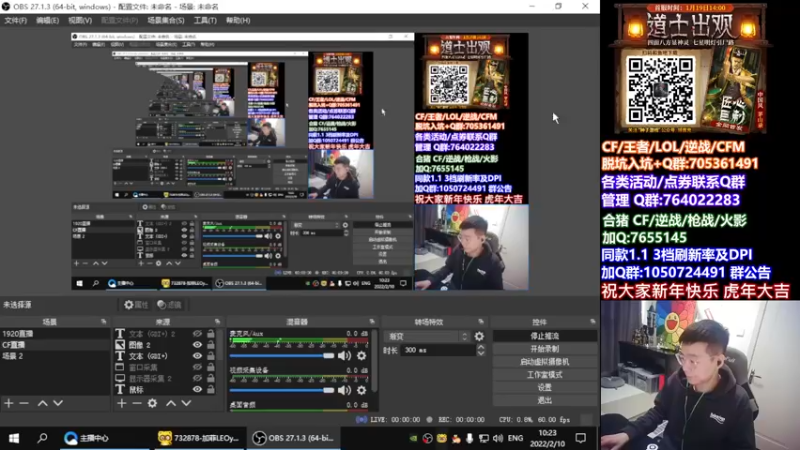Undock the 混音器 panel using its header icon
This screenshot has width=800, height=450.
[372, 322]
